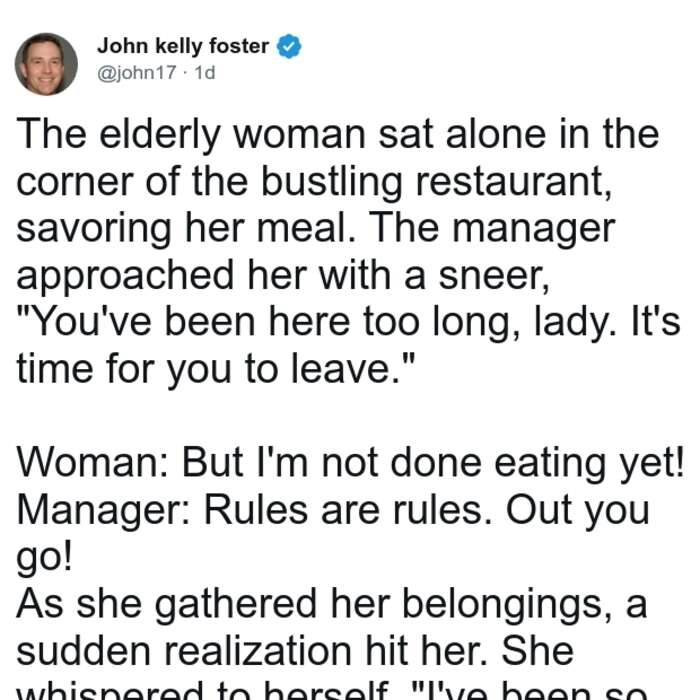This screenshot has width=700, height=700.
Task: Click the cut-off line 'whispered to herself'
Action: click(x=332, y=690)
